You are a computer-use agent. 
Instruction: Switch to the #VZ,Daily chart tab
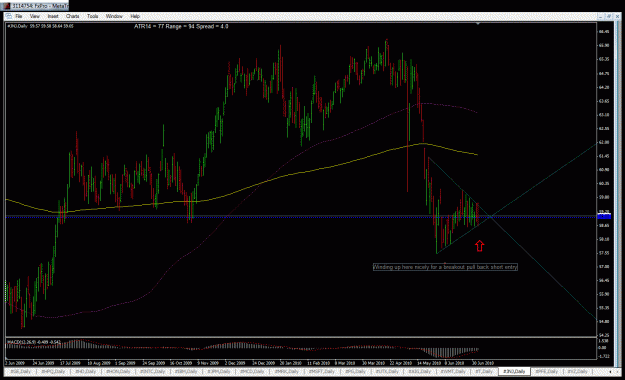click(578, 371)
